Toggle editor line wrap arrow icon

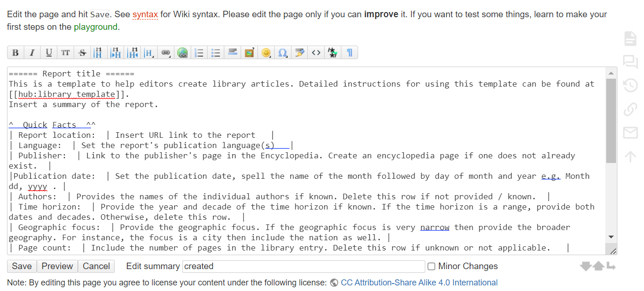click(611, 266)
